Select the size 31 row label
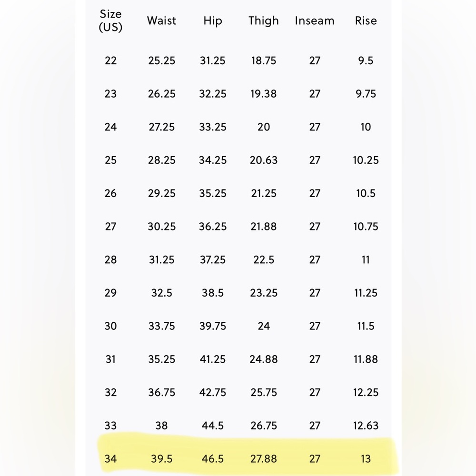 (110, 359)
